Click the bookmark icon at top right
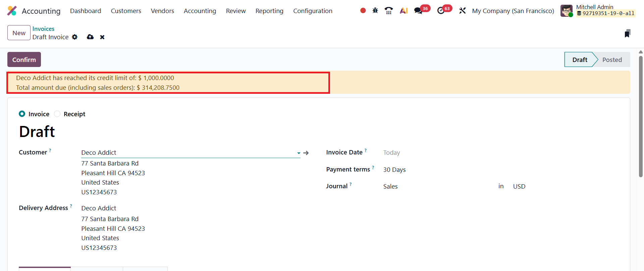This screenshot has width=644, height=271. pyautogui.click(x=628, y=33)
